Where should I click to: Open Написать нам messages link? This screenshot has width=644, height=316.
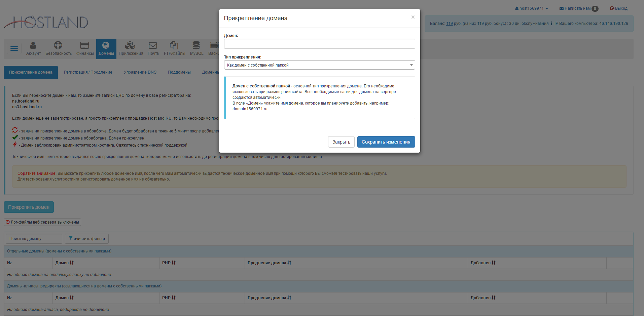tap(579, 8)
